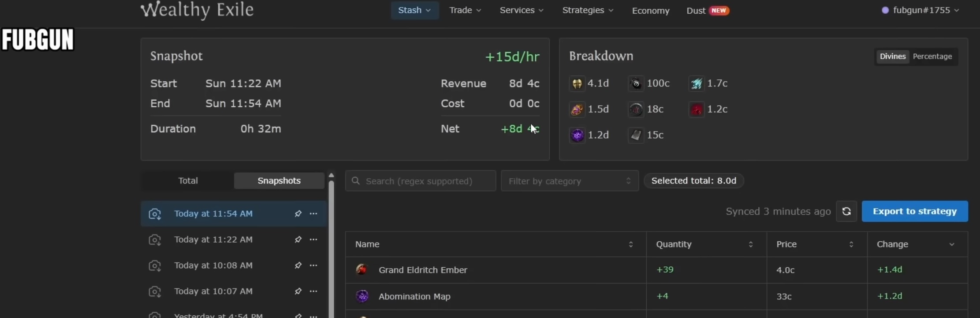Open the Filter by category dropdown

[570, 181]
